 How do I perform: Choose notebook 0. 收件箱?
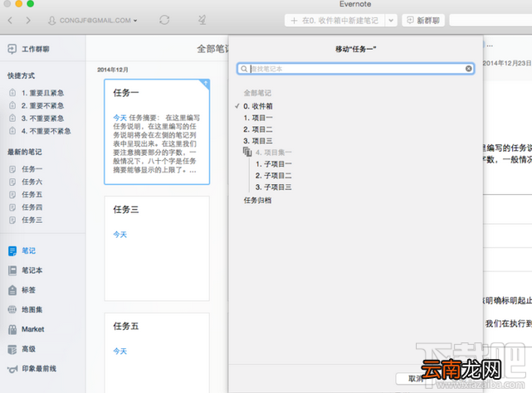(x=258, y=106)
